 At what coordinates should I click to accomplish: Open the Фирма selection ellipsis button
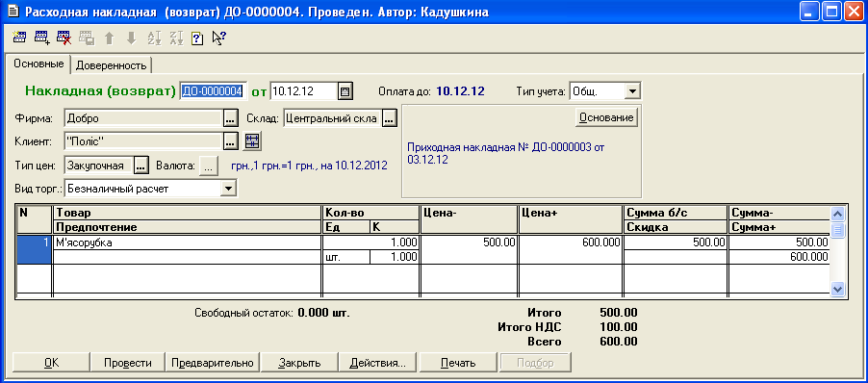pyautogui.click(x=230, y=118)
